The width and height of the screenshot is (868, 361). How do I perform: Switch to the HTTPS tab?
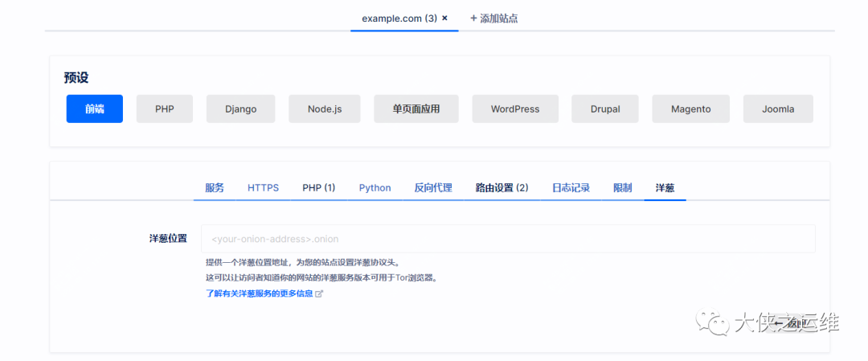pos(263,187)
